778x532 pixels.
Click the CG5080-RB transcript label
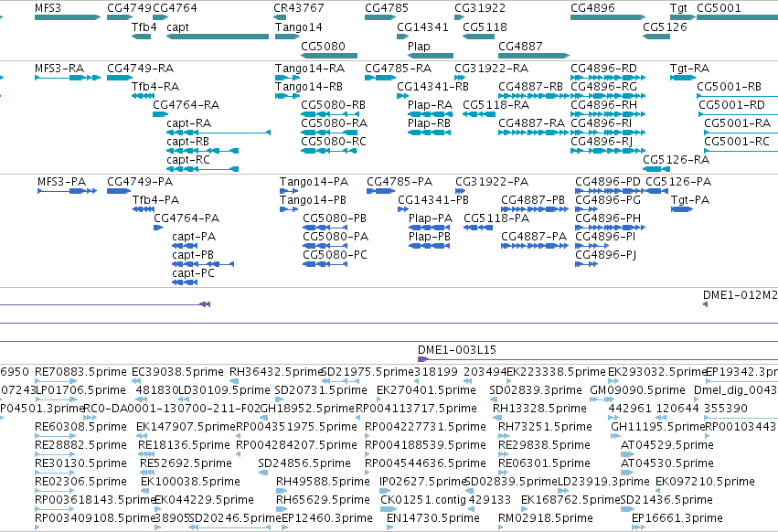pyautogui.click(x=334, y=105)
